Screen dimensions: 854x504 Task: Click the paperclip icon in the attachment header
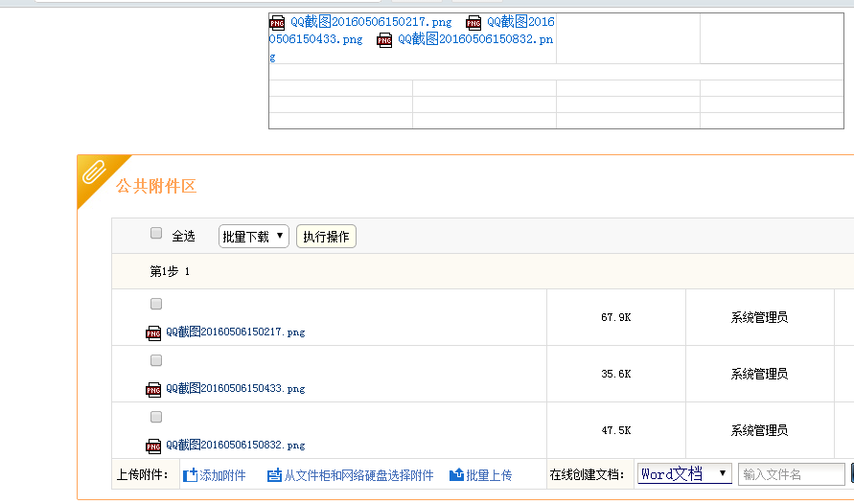(94, 172)
